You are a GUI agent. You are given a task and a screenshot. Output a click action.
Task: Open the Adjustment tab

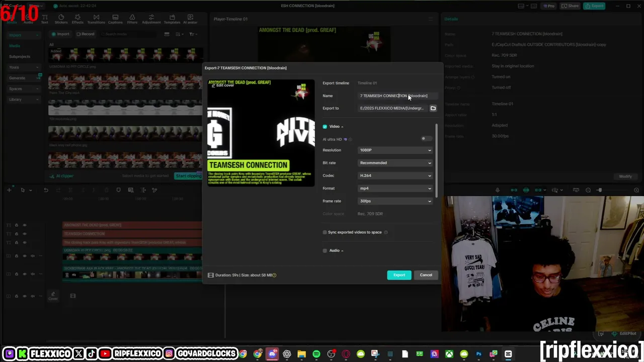[x=151, y=19]
